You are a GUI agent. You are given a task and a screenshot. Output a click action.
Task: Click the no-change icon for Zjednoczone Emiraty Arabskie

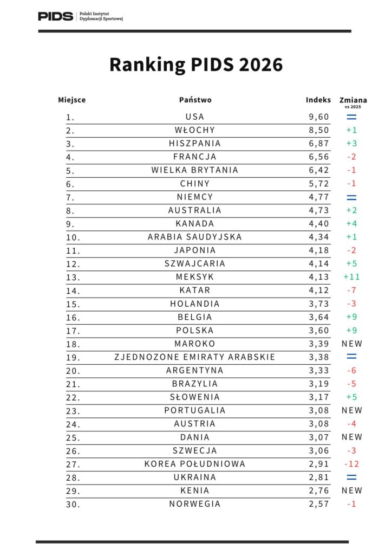[351, 357]
